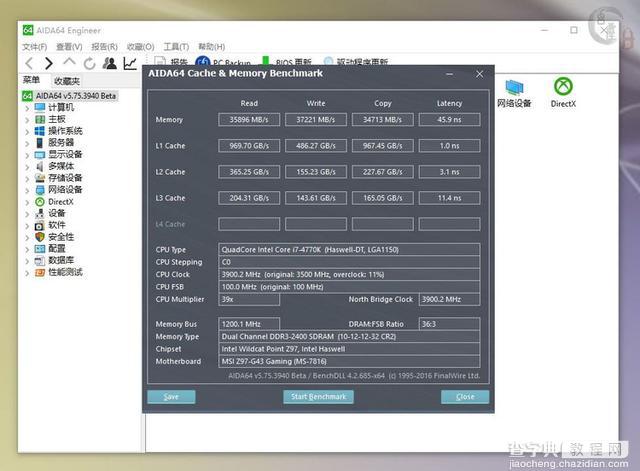Open the 工具(T) menu
This screenshot has width=640, height=471.
(x=176, y=47)
